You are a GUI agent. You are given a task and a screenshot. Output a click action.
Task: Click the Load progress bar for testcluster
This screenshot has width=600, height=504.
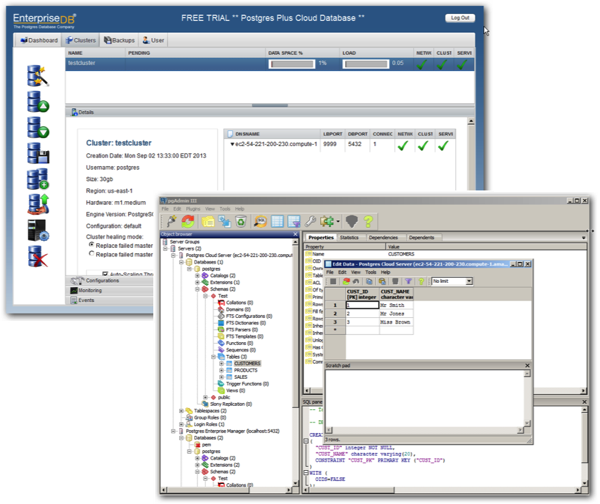point(366,64)
